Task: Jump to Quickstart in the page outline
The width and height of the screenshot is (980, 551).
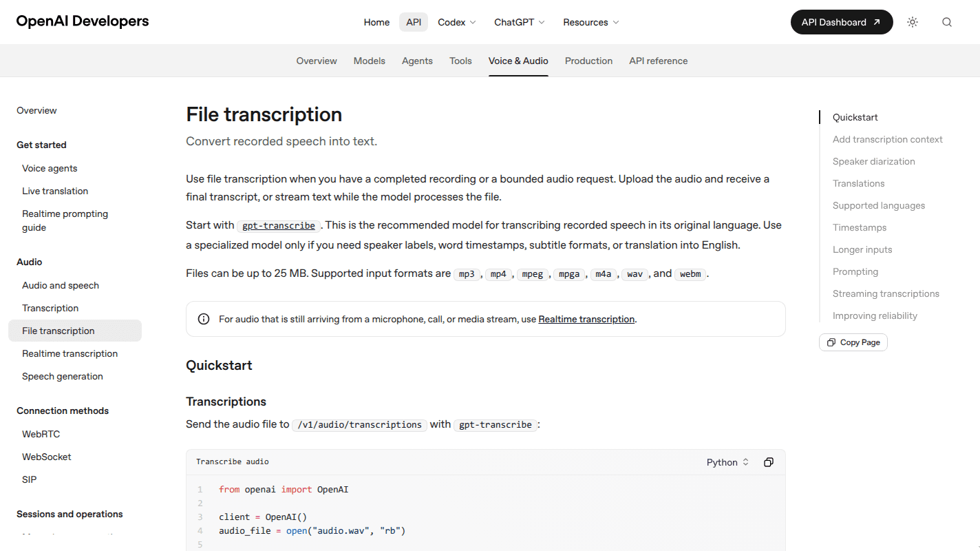Action: coord(855,117)
